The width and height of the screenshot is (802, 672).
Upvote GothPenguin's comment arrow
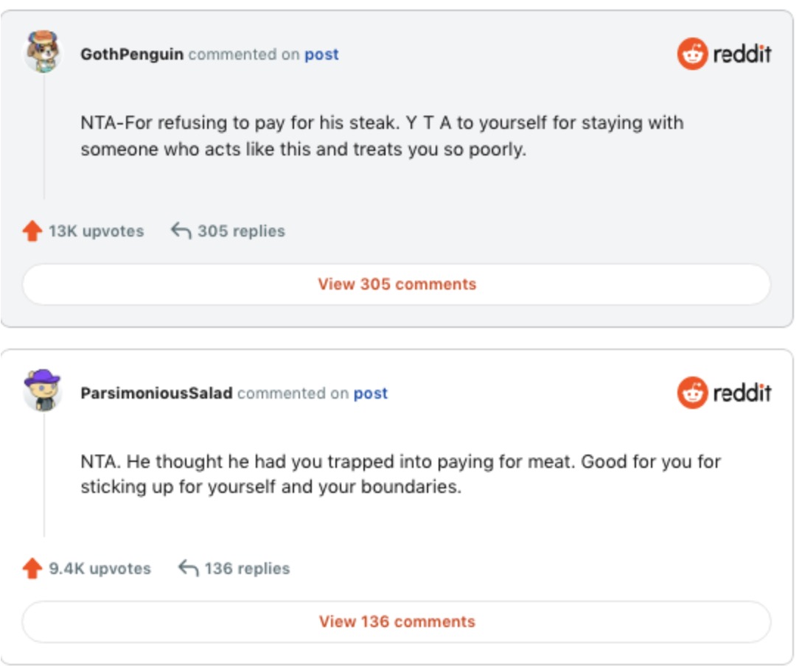coord(32,231)
